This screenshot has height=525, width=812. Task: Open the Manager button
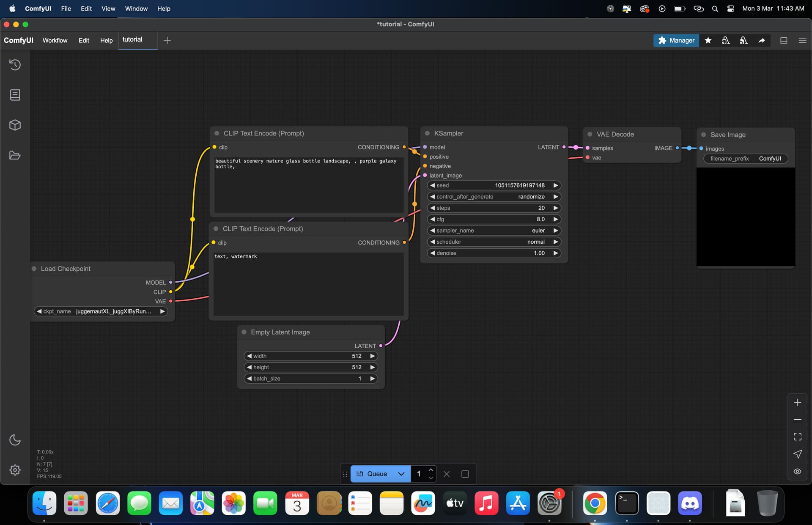click(676, 40)
